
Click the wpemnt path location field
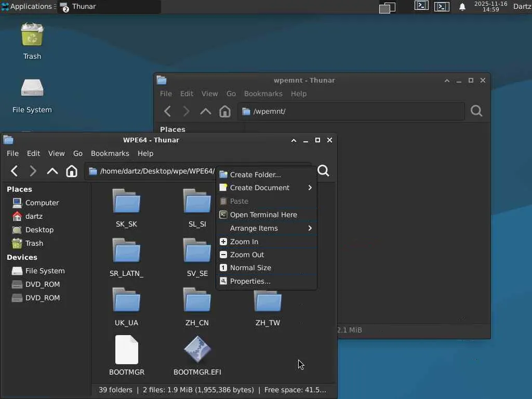coord(353,111)
